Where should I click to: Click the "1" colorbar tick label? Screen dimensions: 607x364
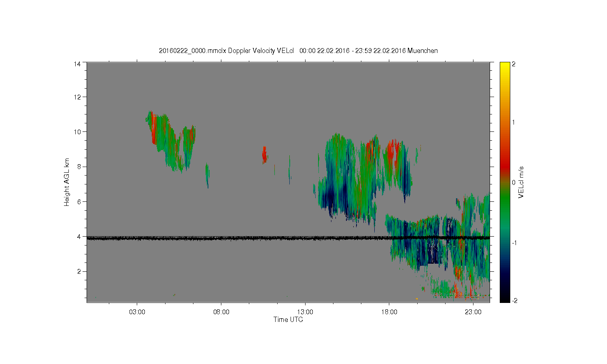[x=514, y=123]
